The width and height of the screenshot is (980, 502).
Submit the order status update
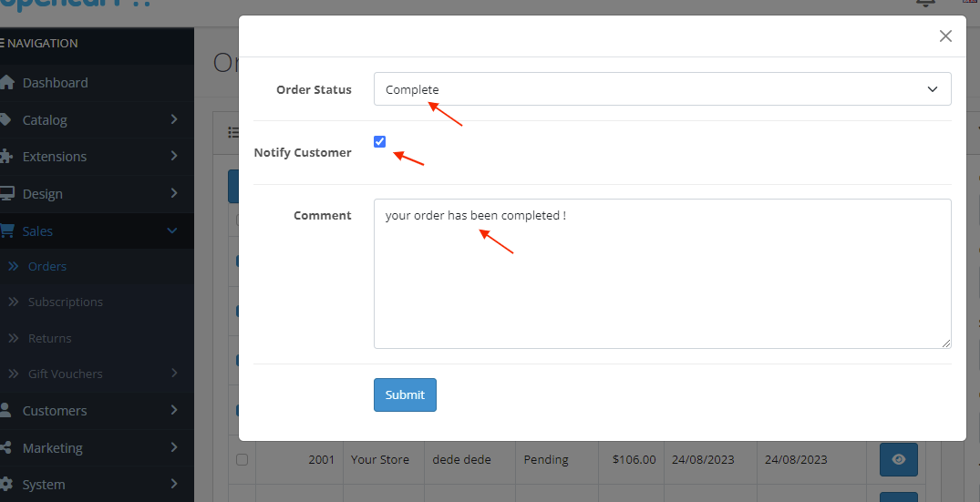pyautogui.click(x=405, y=394)
